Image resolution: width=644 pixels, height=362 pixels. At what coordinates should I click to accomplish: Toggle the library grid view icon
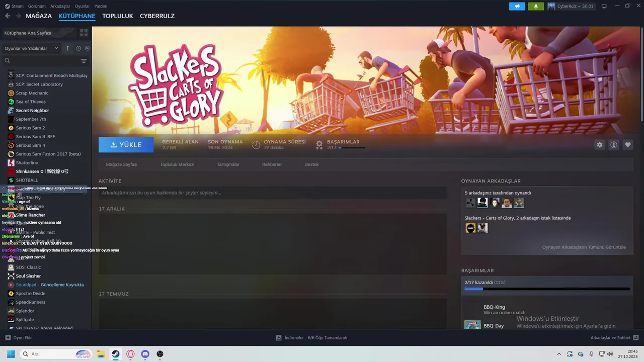point(84,33)
